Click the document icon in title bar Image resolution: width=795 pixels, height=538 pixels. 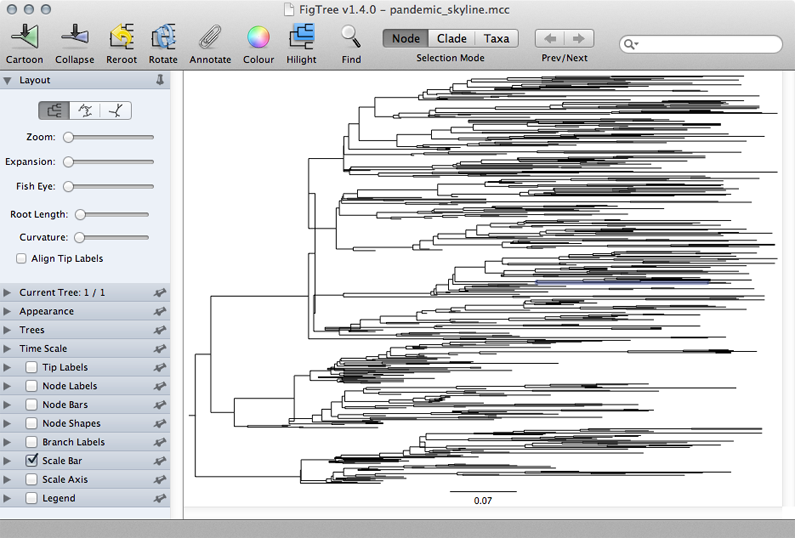point(288,10)
